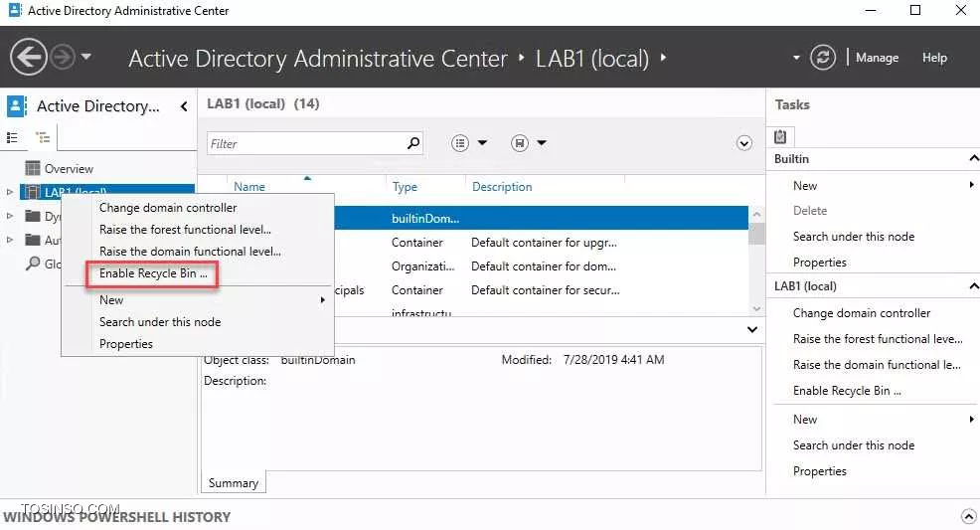980x530 pixels.
Task: Click the Active Directory pane header icon
Action: 16,106
